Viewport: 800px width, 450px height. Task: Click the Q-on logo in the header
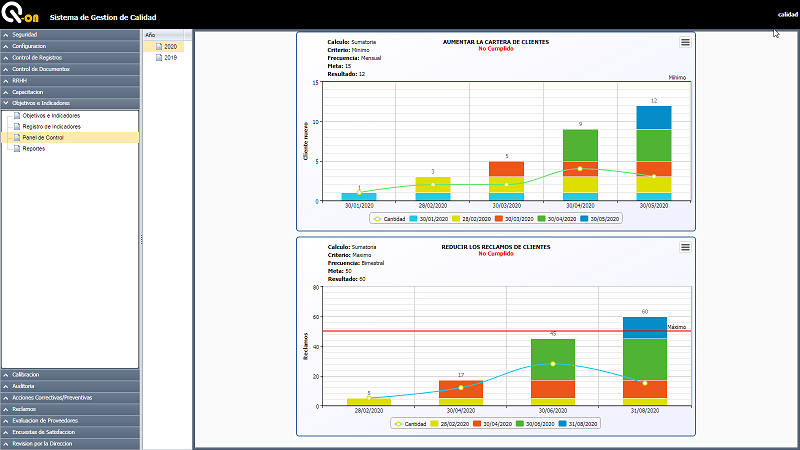pos(19,16)
